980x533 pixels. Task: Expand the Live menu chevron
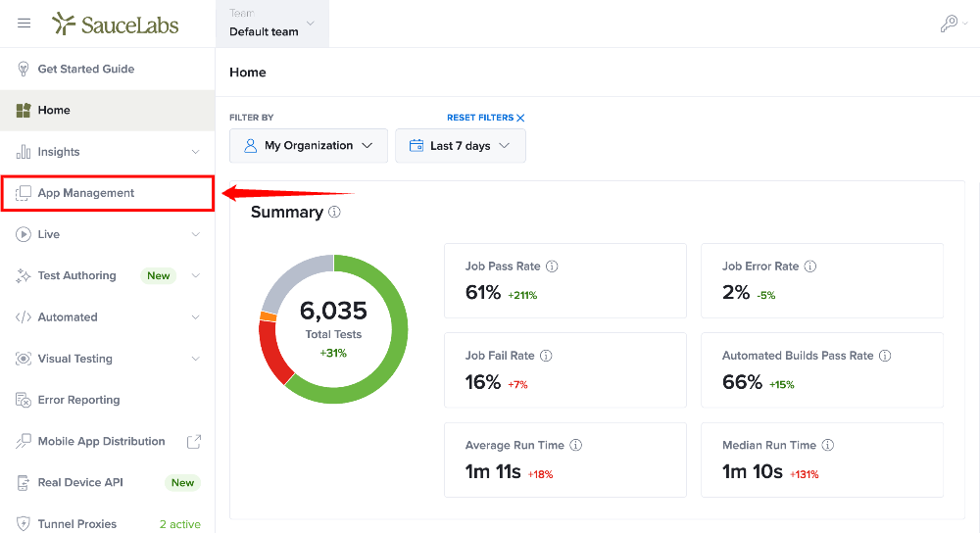tap(196, 234)
